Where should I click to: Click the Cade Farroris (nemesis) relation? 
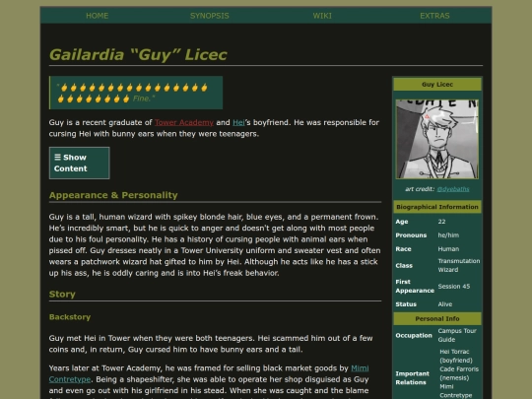click(x=459, y=373)
